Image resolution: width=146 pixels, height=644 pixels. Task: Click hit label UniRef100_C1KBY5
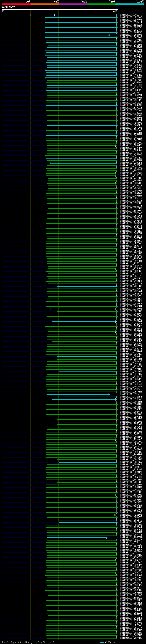coord(131,349)
